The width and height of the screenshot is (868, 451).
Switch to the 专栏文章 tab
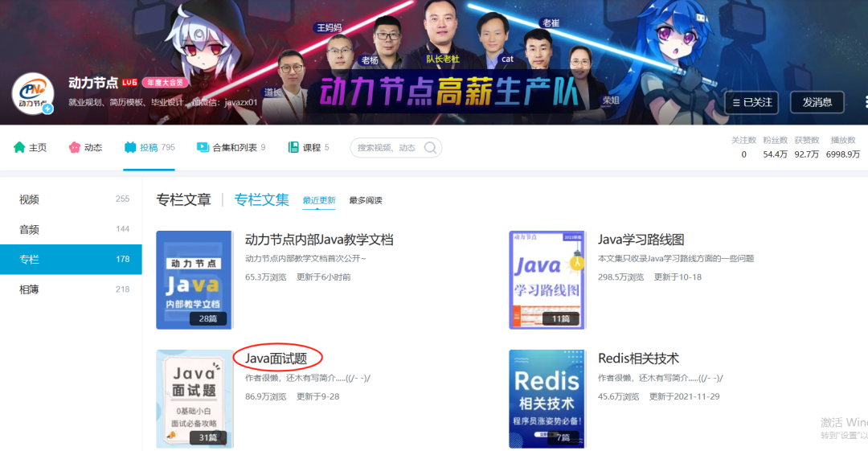pyautogui.click(x=183, y=199)
